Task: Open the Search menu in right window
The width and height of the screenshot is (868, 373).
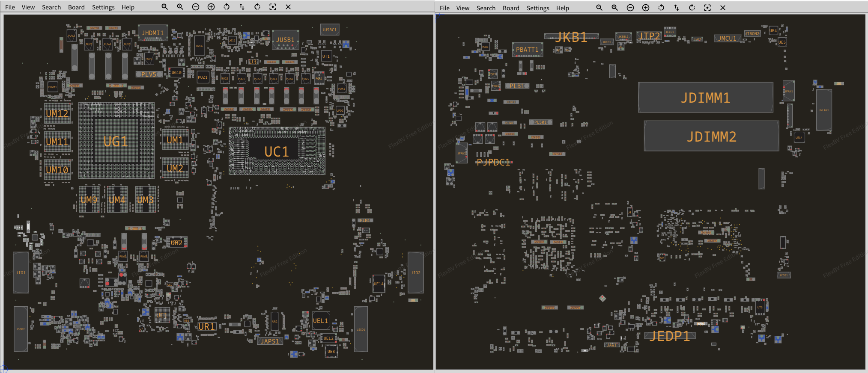Action: [486, 8]
